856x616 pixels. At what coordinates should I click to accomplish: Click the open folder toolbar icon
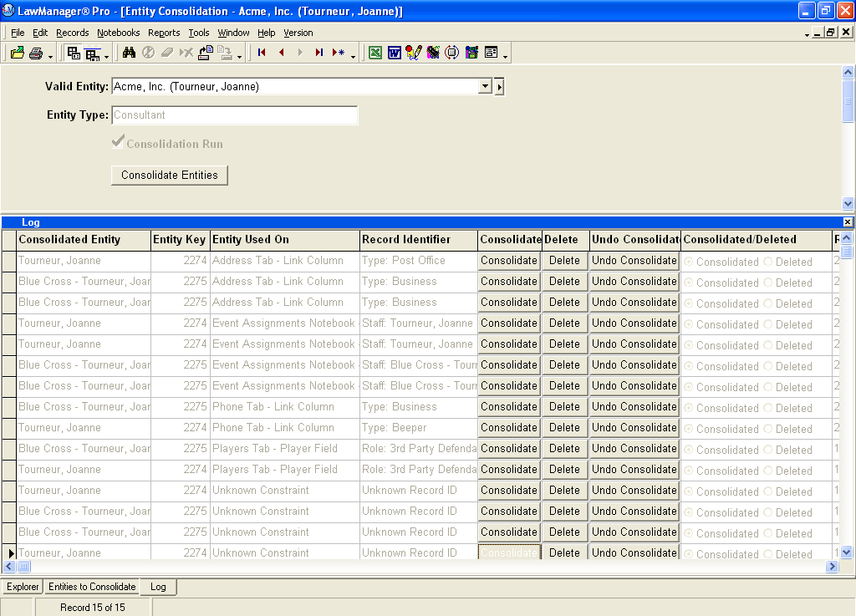[18, 53]
